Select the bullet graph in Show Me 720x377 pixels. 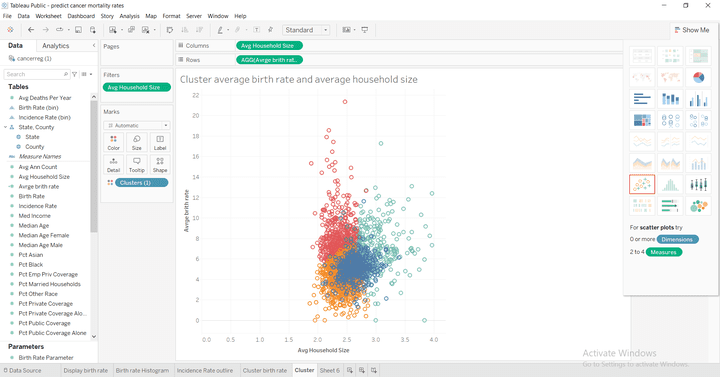[x=670, y=206]
